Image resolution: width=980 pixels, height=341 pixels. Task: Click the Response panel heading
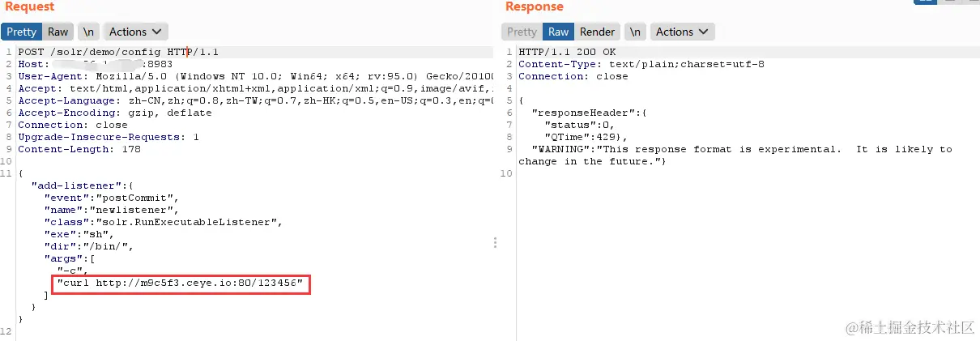tap(535, 7)
